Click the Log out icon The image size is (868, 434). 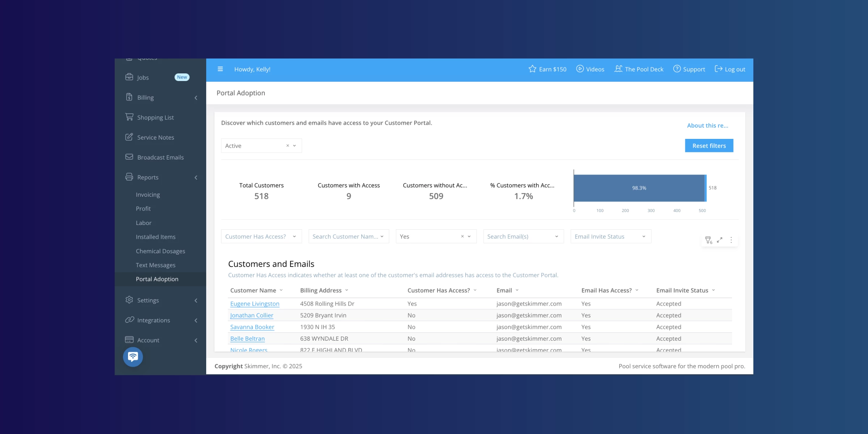tap(718, 69)
